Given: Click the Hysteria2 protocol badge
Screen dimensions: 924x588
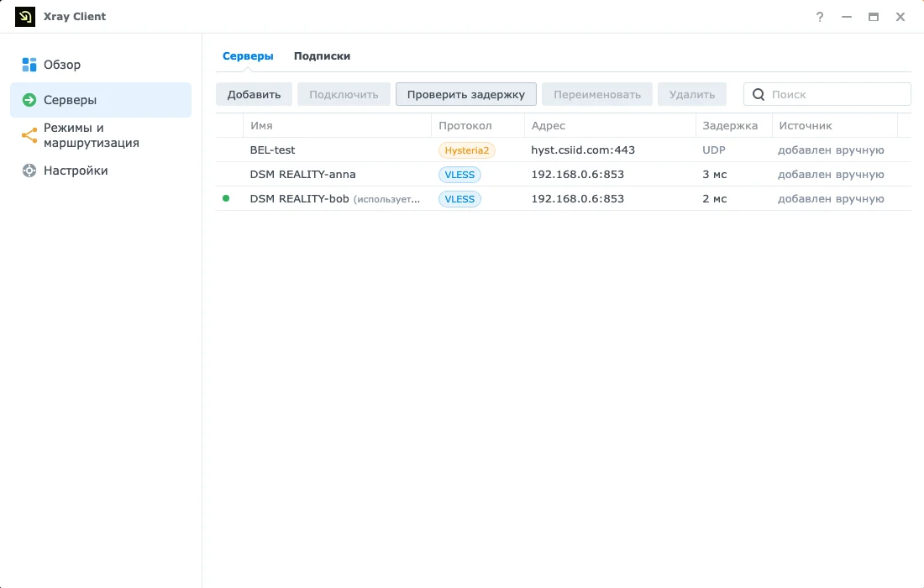Looking at the screenshot, I should tap(467, 150).
